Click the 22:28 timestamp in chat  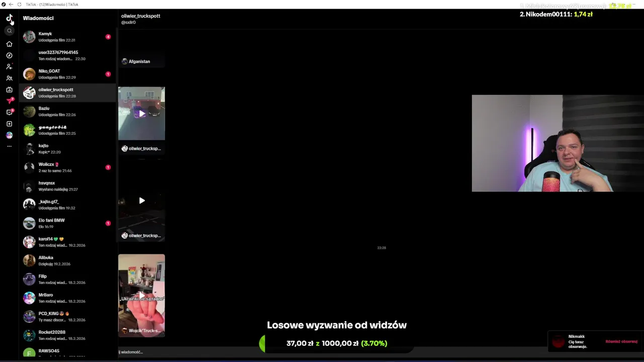[381, 248]
